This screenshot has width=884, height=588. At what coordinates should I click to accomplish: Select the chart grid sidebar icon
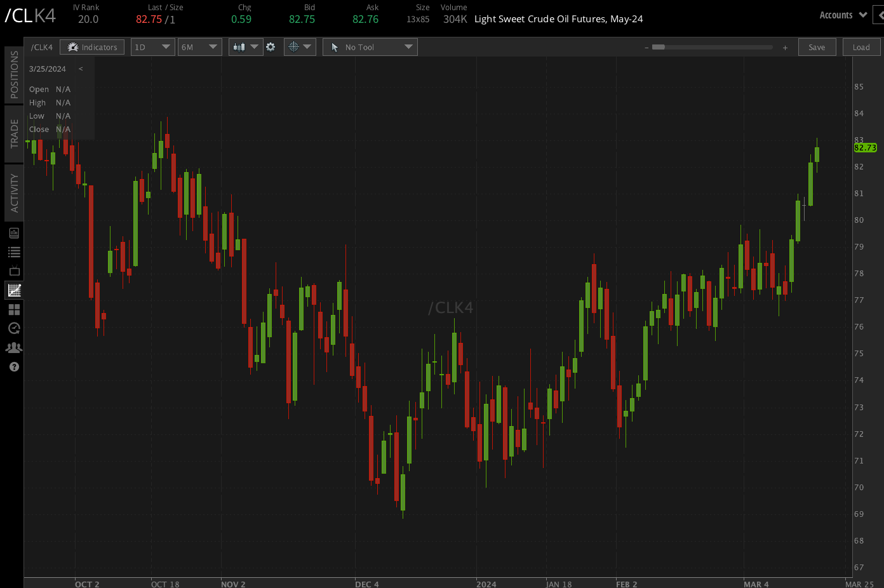[14, 290]
